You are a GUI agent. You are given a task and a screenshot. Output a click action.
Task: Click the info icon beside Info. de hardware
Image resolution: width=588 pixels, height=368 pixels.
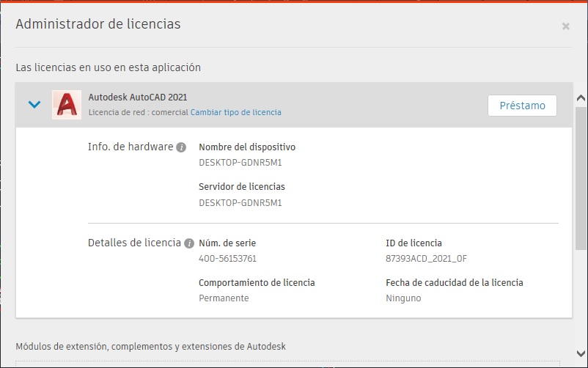click(181, 147)
